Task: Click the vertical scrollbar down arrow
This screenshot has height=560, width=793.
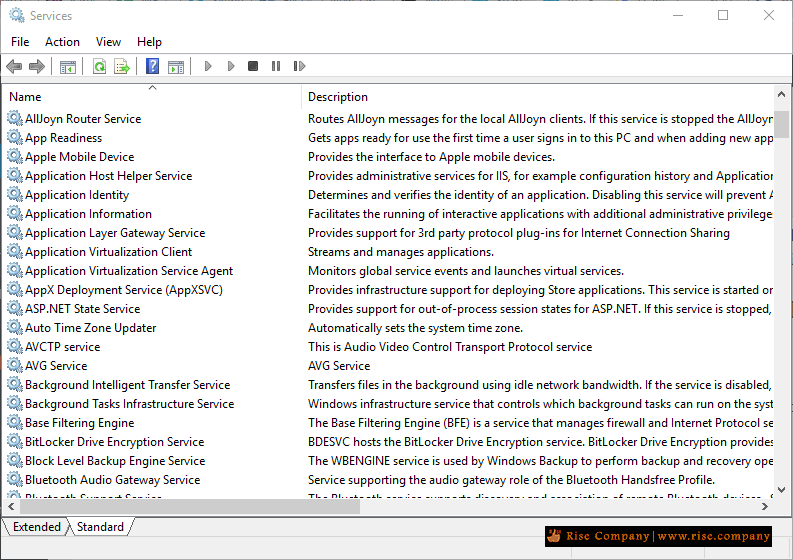Action: click(x=781, y=489)
